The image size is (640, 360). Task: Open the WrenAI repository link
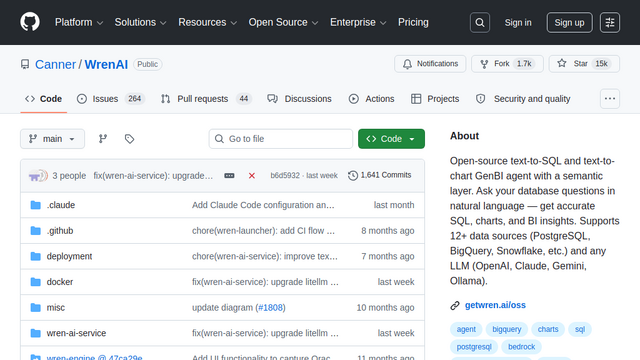(x=106, y=64)
